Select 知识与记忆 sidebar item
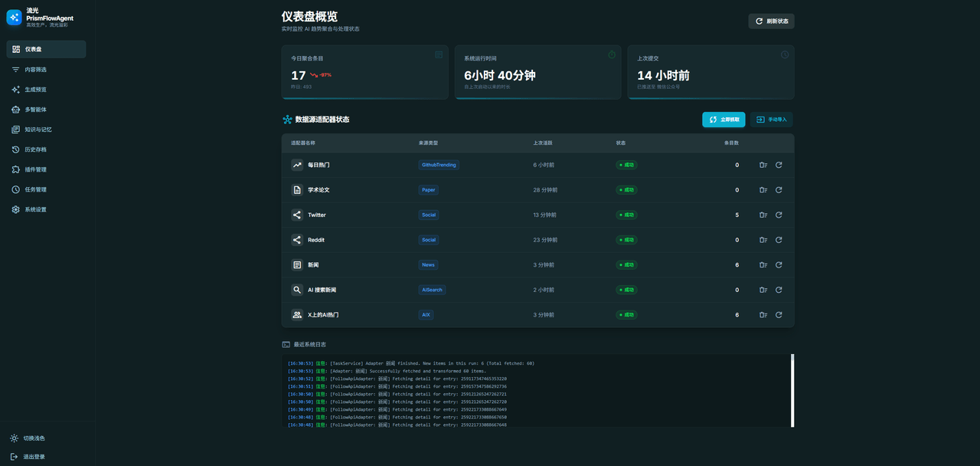 coord(46,130)
